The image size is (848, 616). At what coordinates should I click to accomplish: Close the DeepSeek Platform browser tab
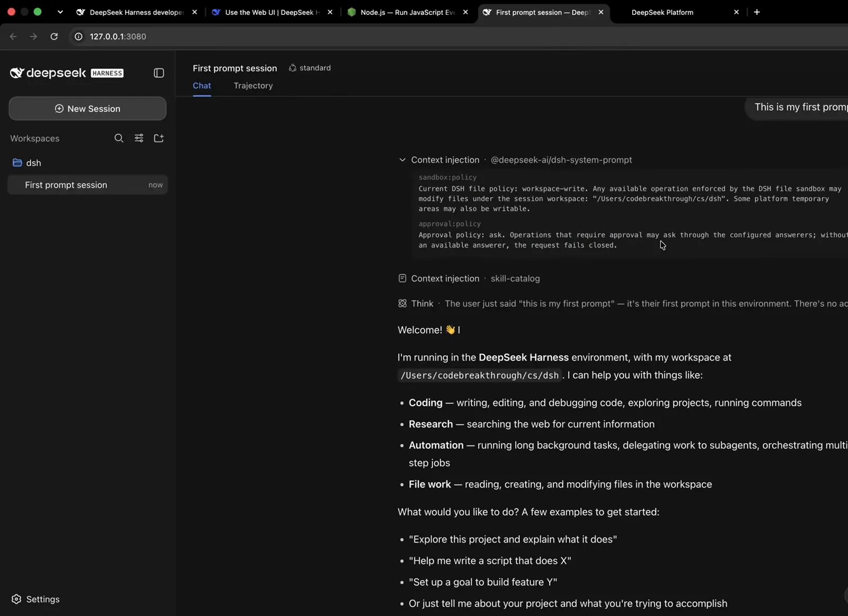736,12
